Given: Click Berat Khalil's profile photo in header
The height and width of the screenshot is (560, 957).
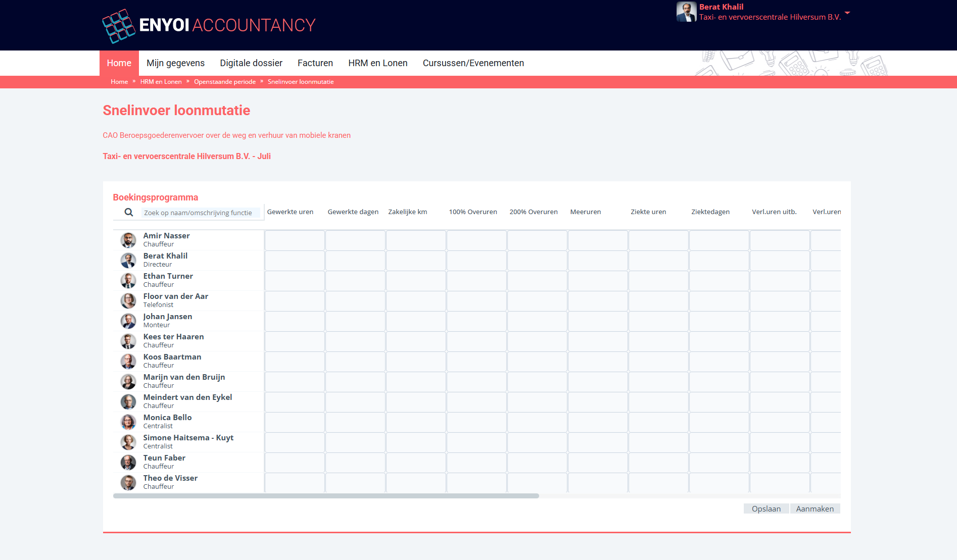Looking at the screenshot, I should 686,12.
